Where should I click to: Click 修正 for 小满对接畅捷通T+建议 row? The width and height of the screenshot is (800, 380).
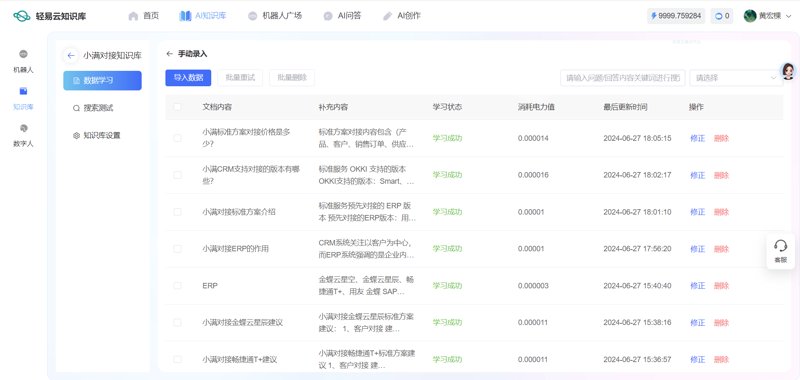697,359
